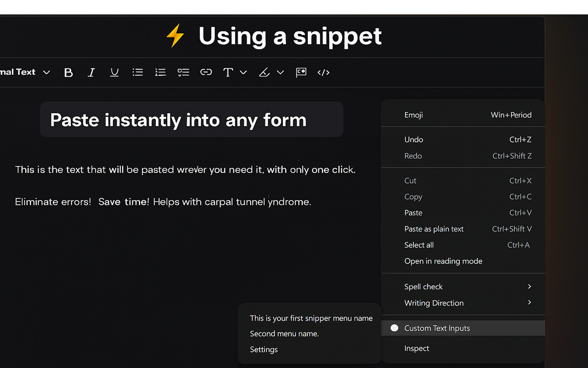Screen dimensions: 588x368
Task: Choose Select all in the context menu
Action: pos(463,245)
